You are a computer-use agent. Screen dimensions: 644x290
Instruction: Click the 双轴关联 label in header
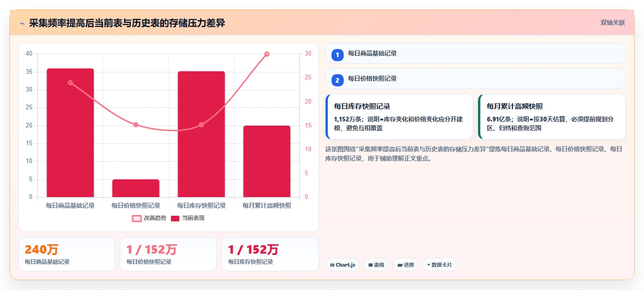coord(612,22)
